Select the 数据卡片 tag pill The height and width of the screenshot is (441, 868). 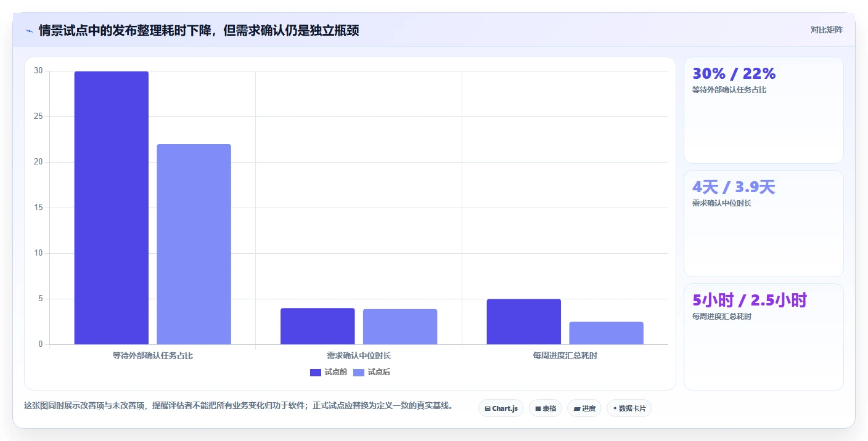coord(629,408)
